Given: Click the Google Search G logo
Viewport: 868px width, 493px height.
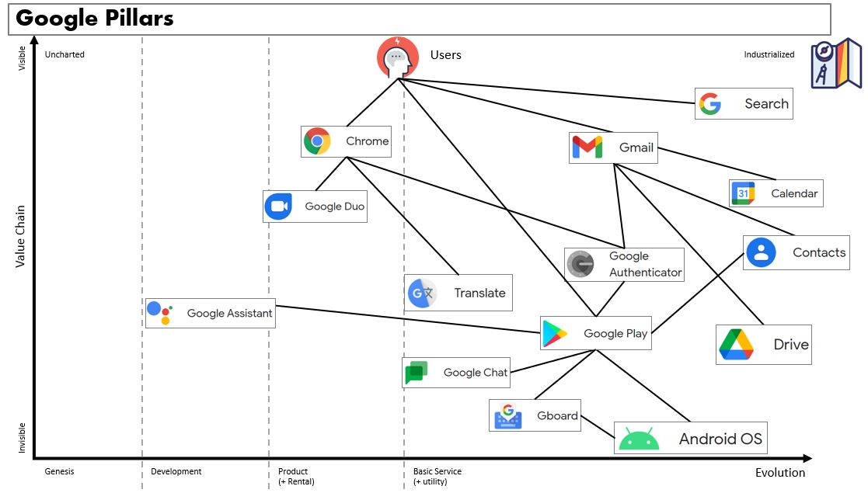Looking at the screenshot, I should [x=710, y=104].
